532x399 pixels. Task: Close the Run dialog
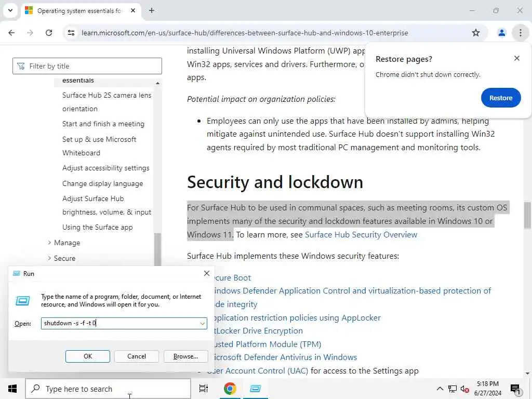206,273
